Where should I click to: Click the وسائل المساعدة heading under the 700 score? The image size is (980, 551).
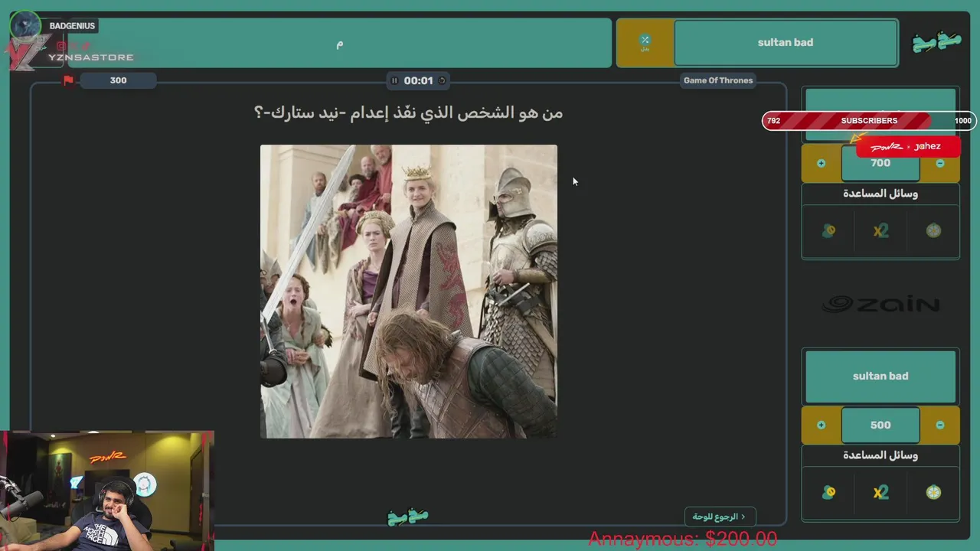[x=880, y=194]
